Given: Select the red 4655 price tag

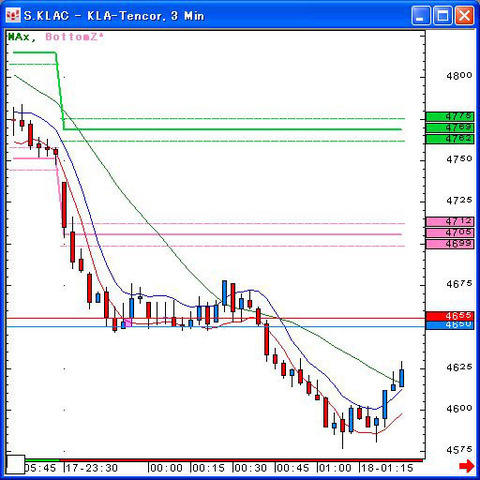Looking at the screenshot, I should point(450,316).
